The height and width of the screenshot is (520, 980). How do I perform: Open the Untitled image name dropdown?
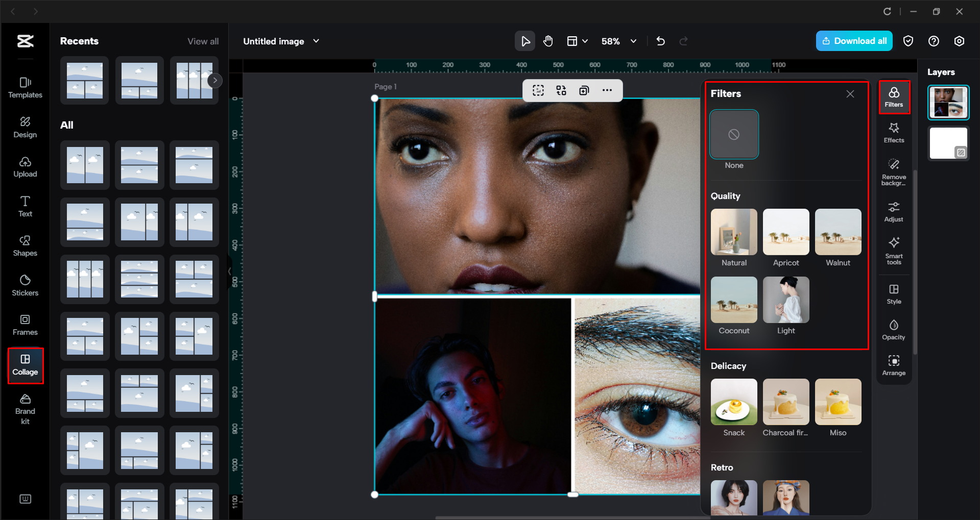(316, 41)
